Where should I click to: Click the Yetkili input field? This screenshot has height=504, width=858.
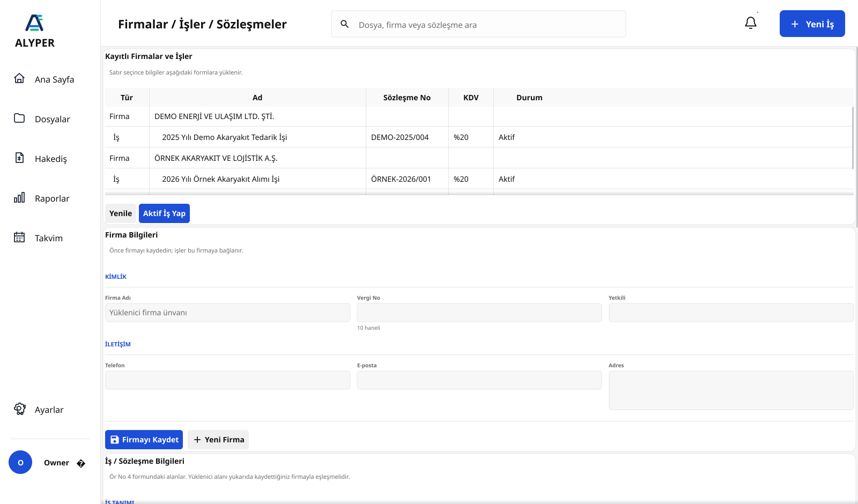731,313
